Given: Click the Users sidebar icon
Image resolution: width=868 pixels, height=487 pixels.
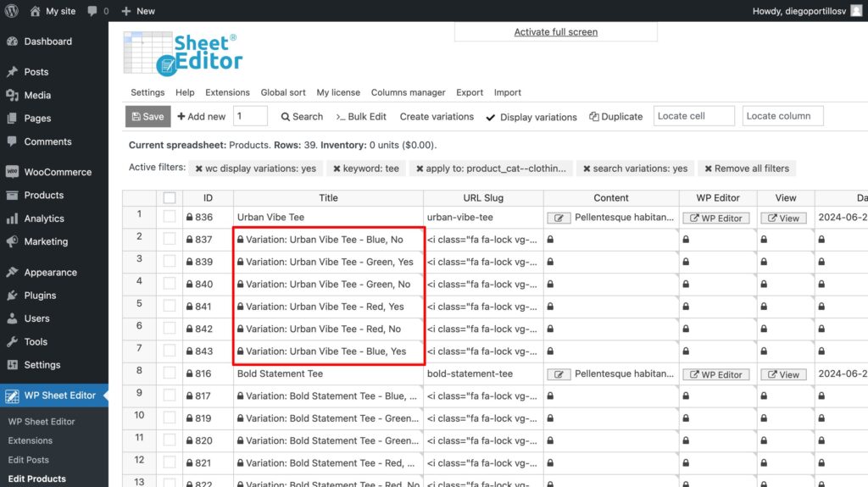Looking at the screenshot, I should (12, 318).
